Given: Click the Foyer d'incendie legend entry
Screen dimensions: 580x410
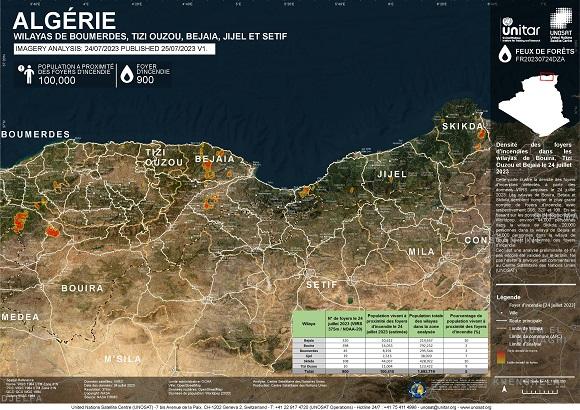Looking at the screenshot, I should [x=542, y=305].
